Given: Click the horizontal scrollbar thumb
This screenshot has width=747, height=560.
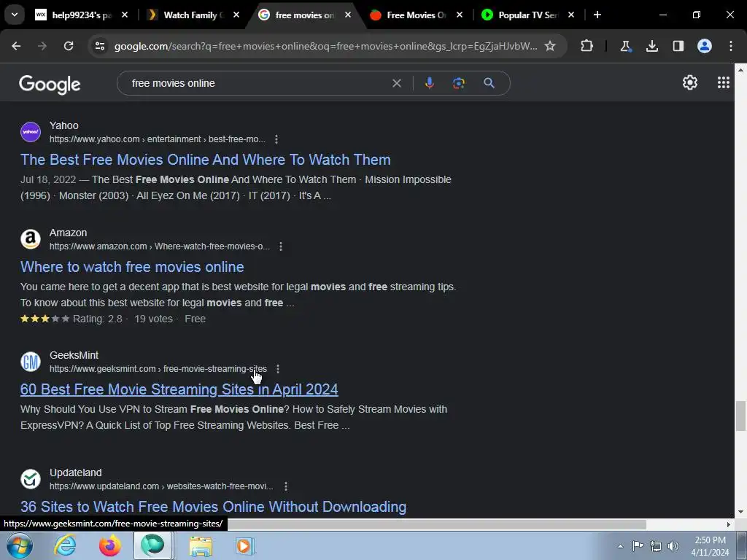Looking at the screenshot, I should tap(436, 524).
